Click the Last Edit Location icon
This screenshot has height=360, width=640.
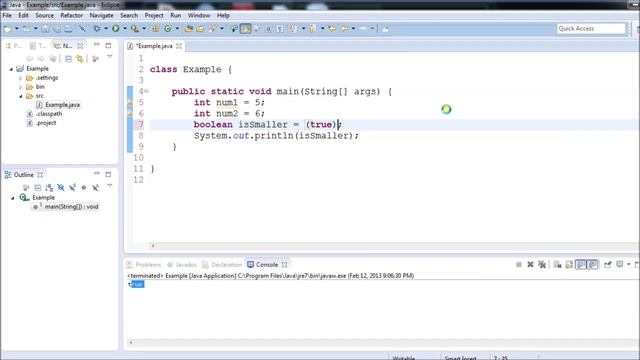point(332,29)
